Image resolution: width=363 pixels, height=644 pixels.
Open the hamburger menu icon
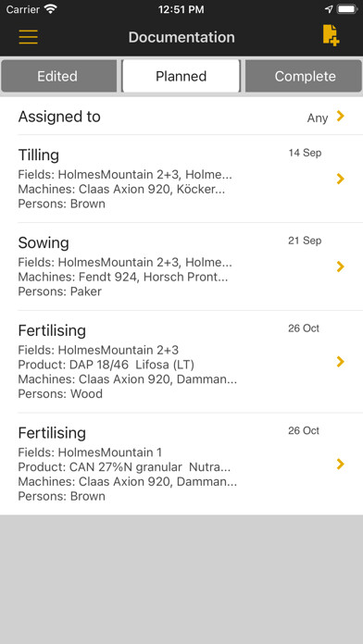pyautogui.click(x=29, y=37)
